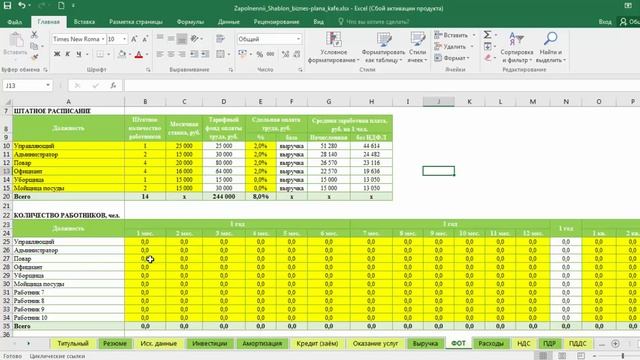Viewport: 640px width, 360px height.
Task: Click Merge and Center icon
Action: click(x=220, y=54)
